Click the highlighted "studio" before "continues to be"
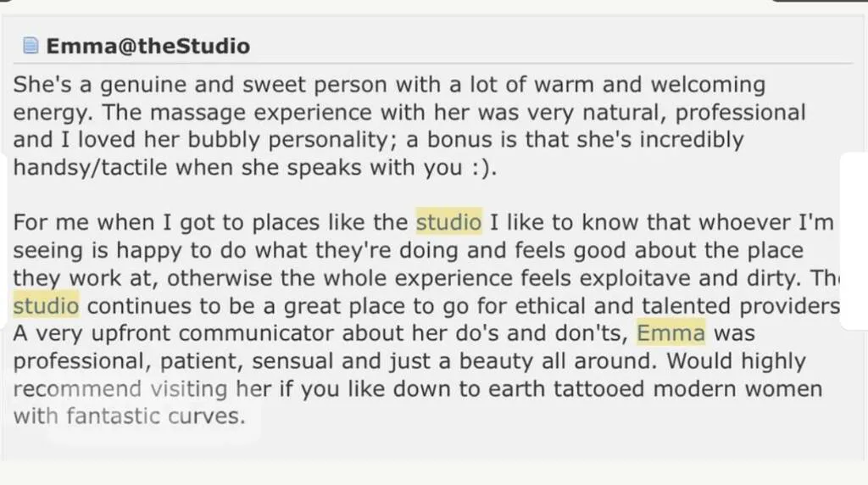Image resolution: width=868 pixels, height=485 pixels. click(x=46, y=304)
